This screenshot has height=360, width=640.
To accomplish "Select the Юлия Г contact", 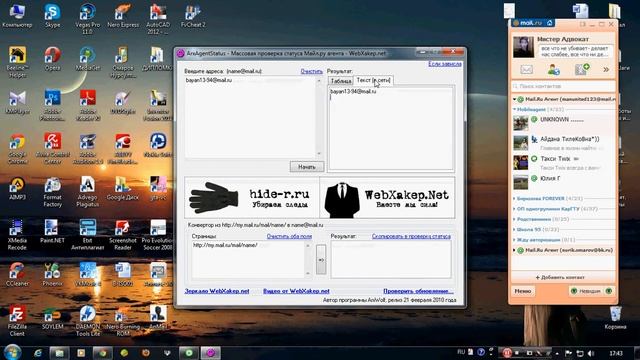I will pyautogui.click(x=563, y=181).
